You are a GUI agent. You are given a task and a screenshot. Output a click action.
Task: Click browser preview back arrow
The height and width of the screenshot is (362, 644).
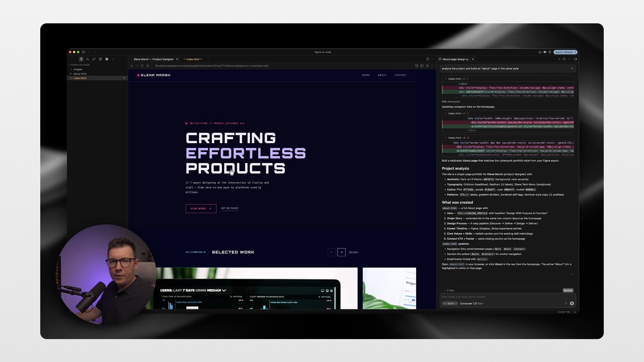132,66
